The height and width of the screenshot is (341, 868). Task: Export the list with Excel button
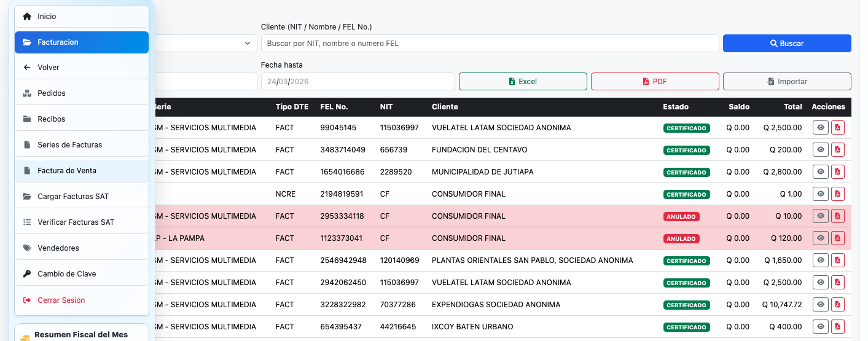[523, 82]
